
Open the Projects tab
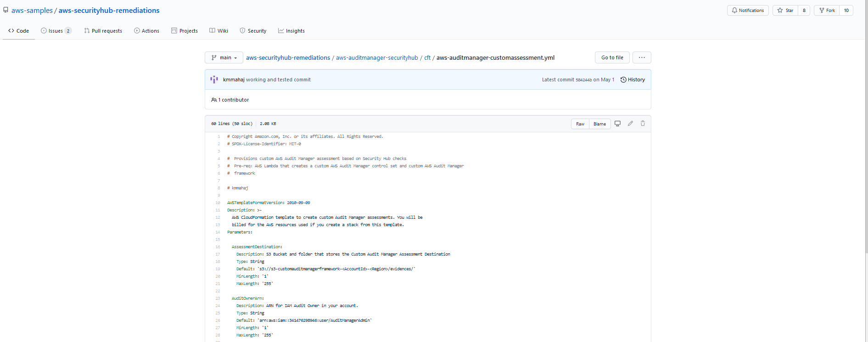[x=185, y=31]
